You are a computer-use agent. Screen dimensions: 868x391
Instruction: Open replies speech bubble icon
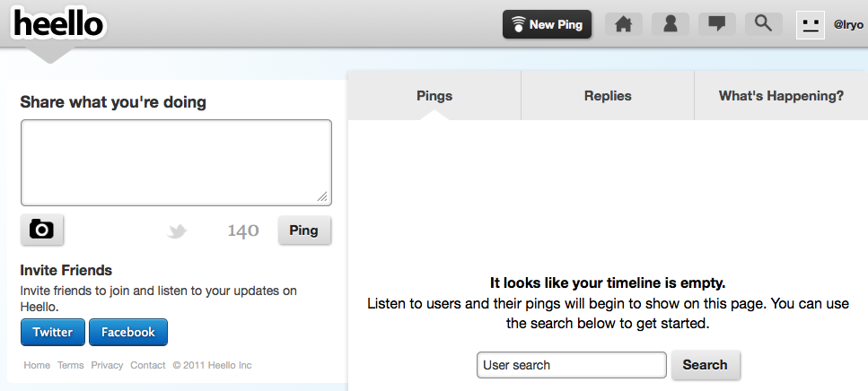pyautogui.click(x=716, y=24)
